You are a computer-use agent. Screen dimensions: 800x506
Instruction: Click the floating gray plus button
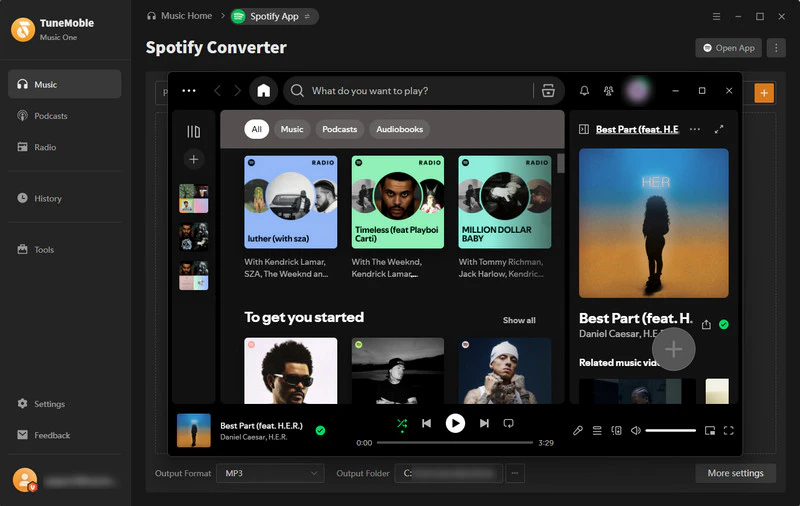(673, 349)
